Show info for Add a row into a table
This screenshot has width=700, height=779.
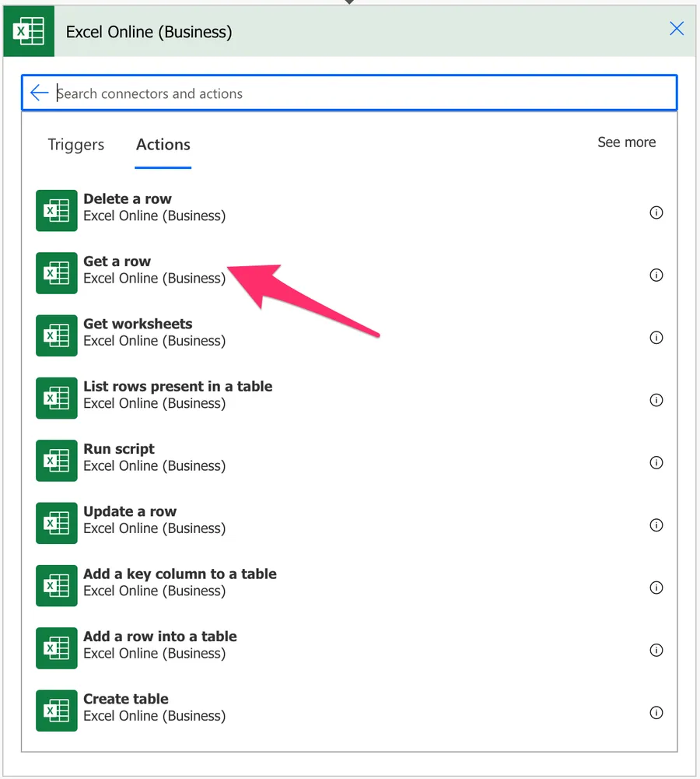click(x=656, y=650)
